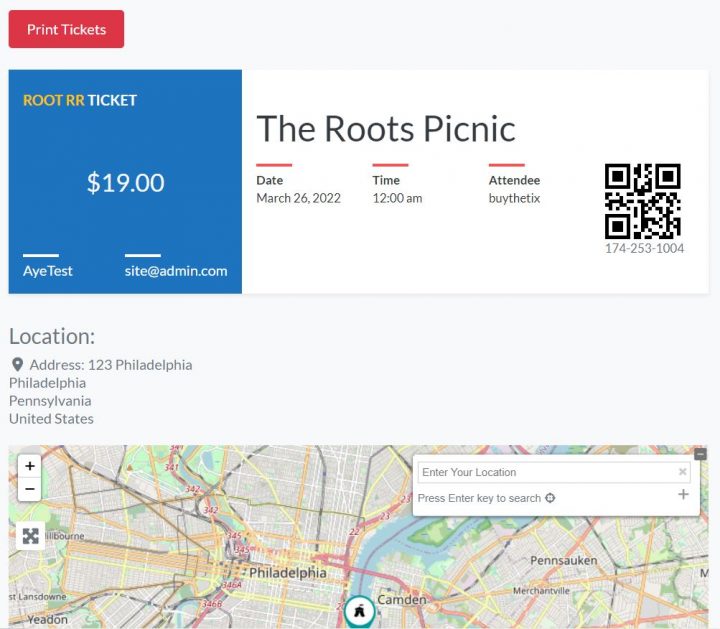The width and height of the screenshot is (720, 629).
Task: Click the attendee name buythetix
Action: pos(514,198)
